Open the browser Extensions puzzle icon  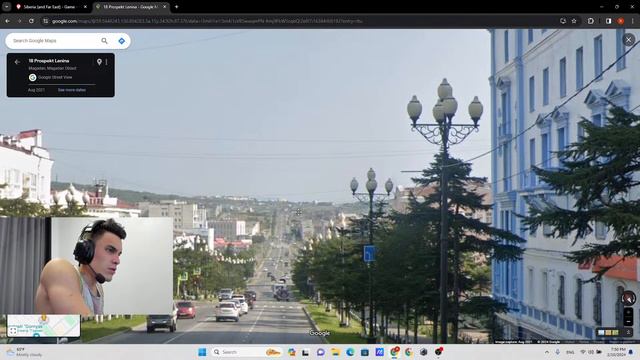pos(591,21)
